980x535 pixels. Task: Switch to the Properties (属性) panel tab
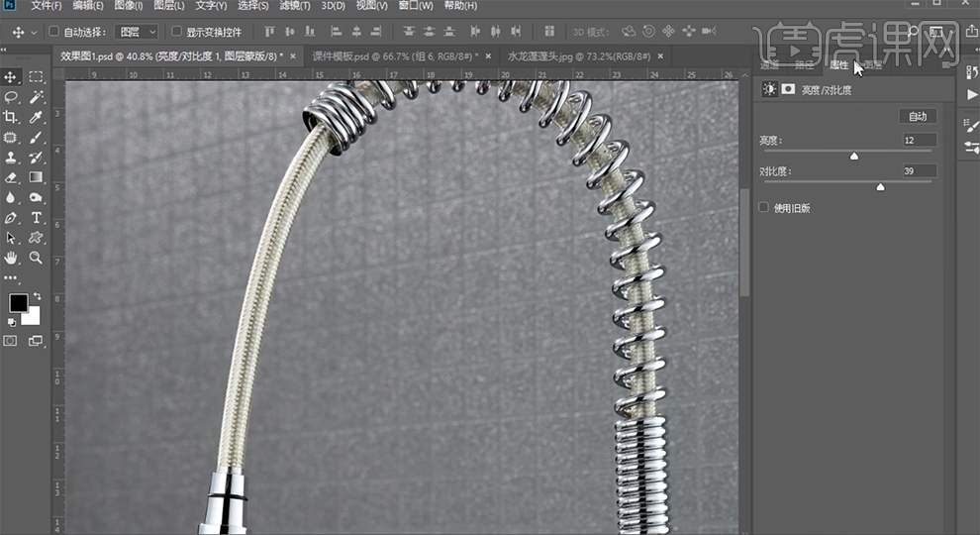point(838,64)
